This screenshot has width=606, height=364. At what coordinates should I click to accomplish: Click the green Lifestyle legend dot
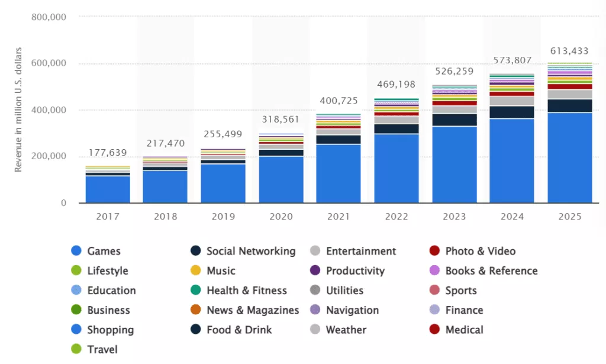[77, 270]
